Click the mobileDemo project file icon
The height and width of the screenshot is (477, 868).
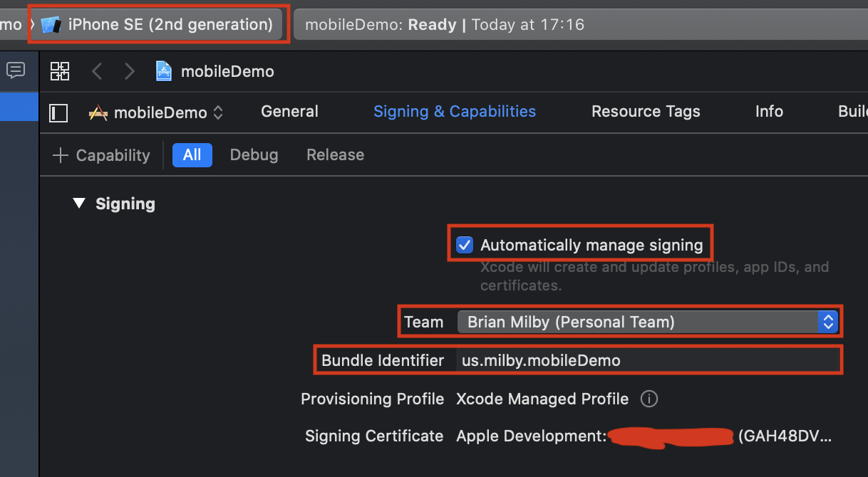164,71
